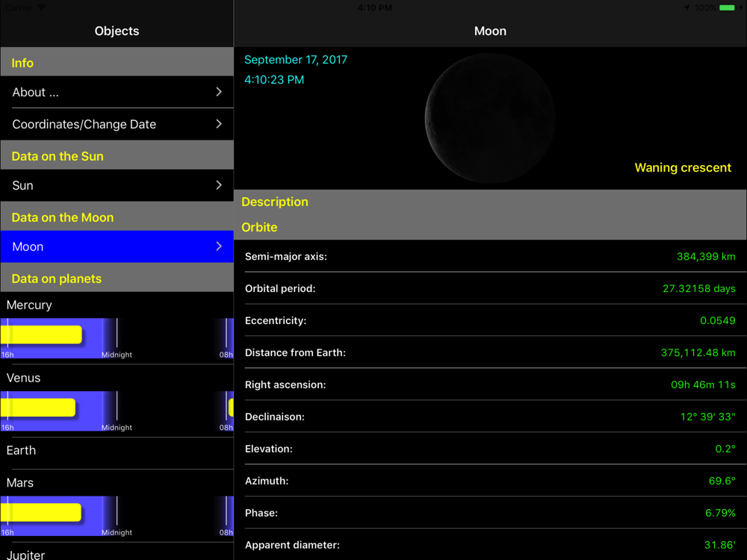Click the Apparent diameter label
747x560 pixels.
pos(292,545)
